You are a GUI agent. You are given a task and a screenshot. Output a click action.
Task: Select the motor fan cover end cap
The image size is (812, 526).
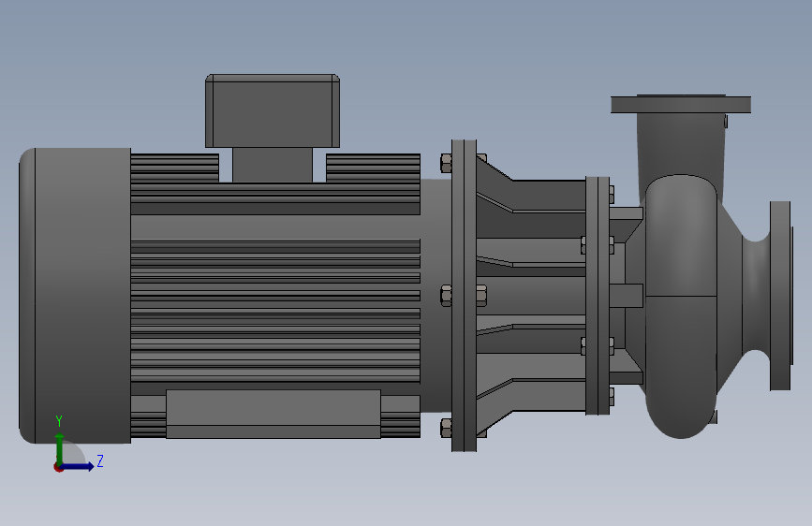pyautogui.click(x=75, y=296)
